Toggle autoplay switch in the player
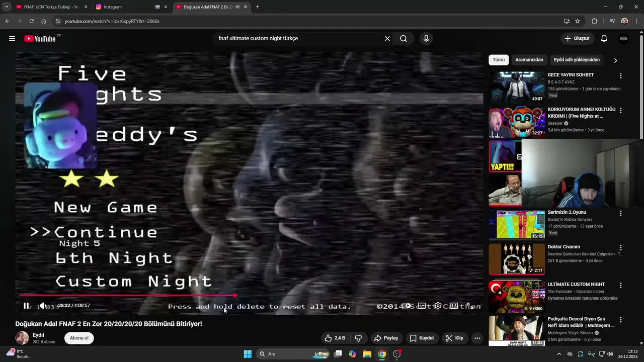The image size is (644, 362). coord(409,306)
